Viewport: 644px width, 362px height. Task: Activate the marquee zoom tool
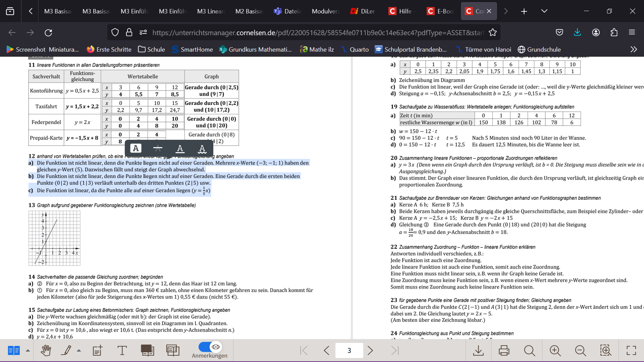coord(606,351)
